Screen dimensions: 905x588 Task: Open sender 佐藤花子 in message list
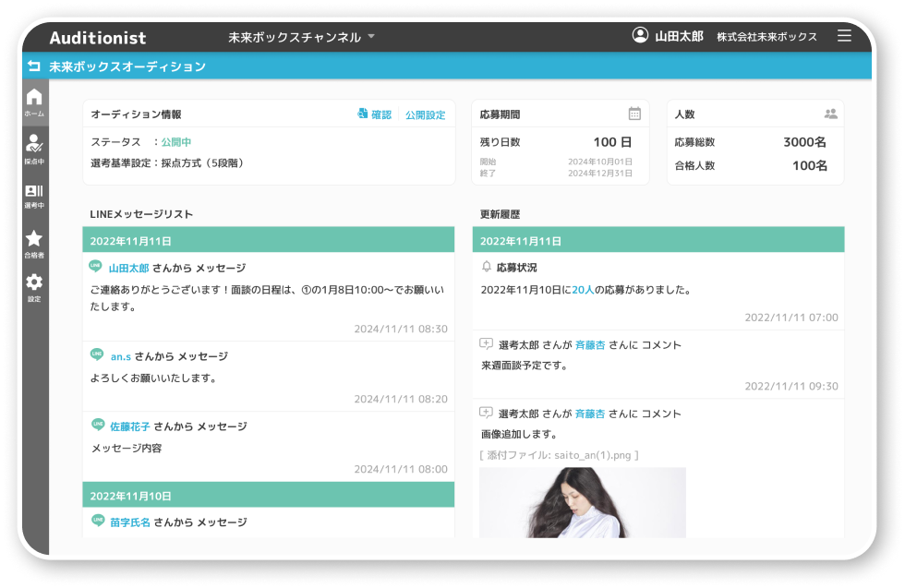click(x=130, y=426)
